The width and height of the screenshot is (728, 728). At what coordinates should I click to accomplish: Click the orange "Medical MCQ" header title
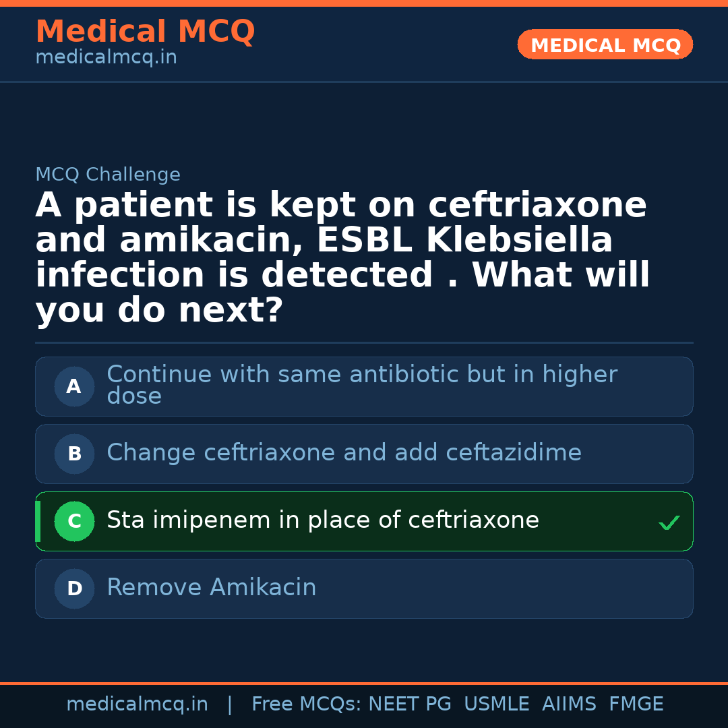(145, 32)
